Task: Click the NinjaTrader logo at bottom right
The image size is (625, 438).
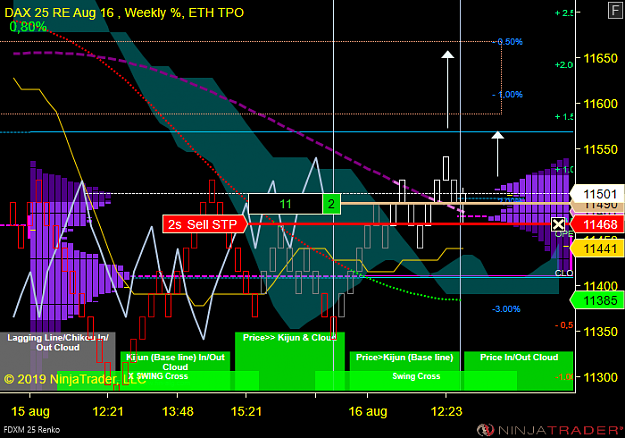Action: 550,430
